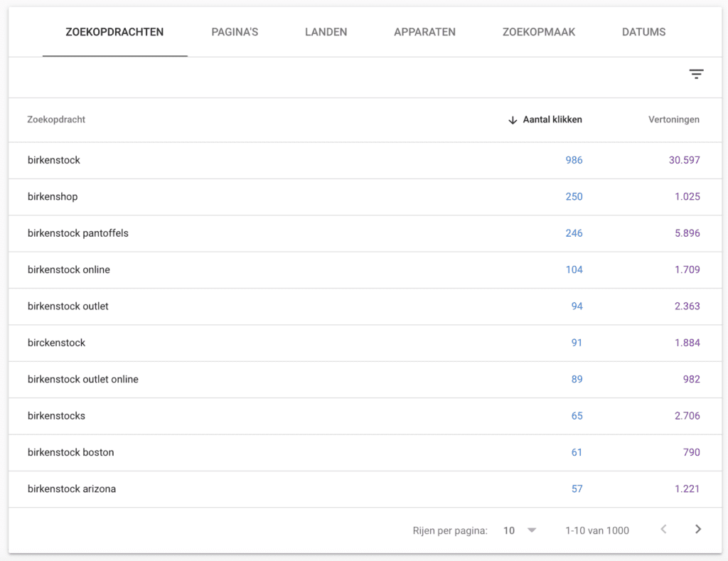Image resolution: width=728 pixels, height=561 pixels.
Task: Select the 790 impressions value
Action: (x=691, y=452)
